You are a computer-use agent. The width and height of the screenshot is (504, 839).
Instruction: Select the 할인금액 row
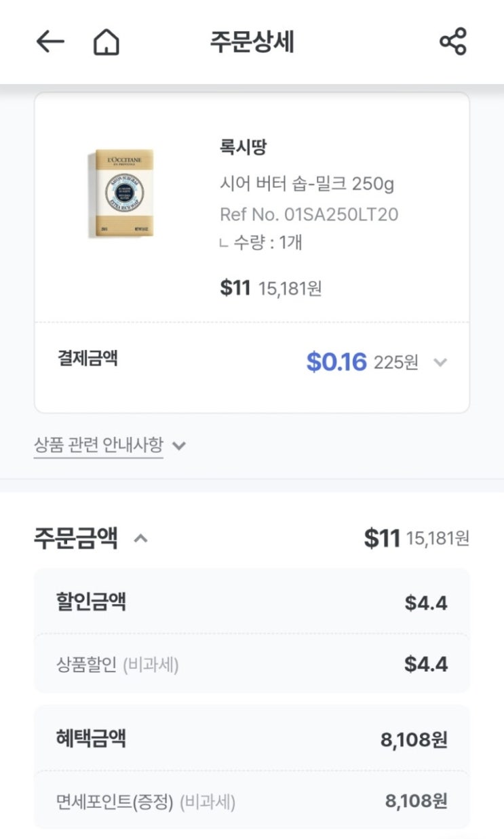click(x=252, y=602)
